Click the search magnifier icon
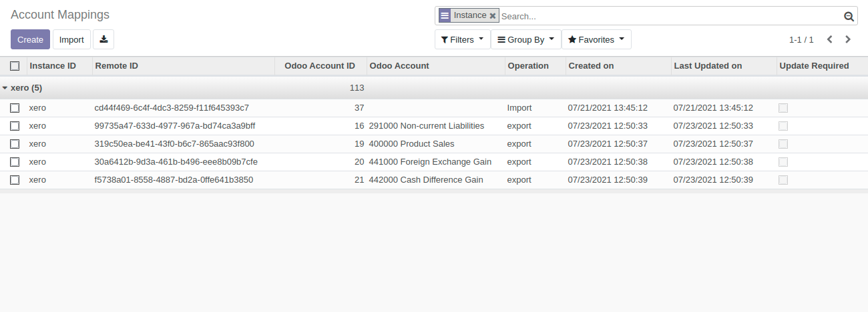The height and width of the screenshot is (312, 868). pos(849,17)
